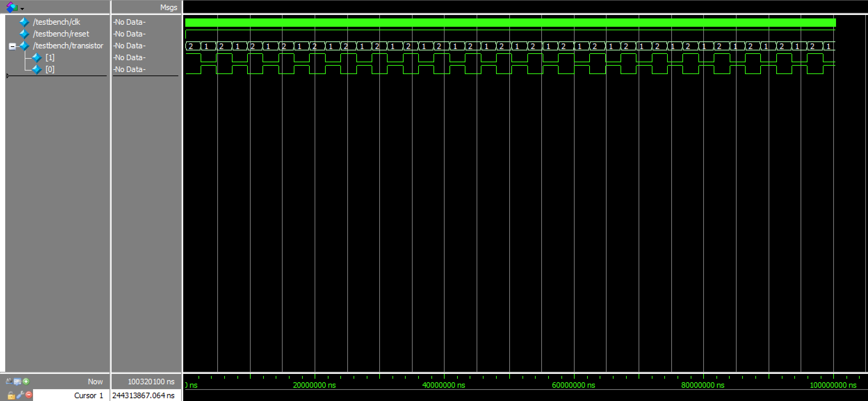The width and height of the screenshot is (868, 401).
Task: Click the bright green clk waveform bar
Action: (x=510, y=23)
